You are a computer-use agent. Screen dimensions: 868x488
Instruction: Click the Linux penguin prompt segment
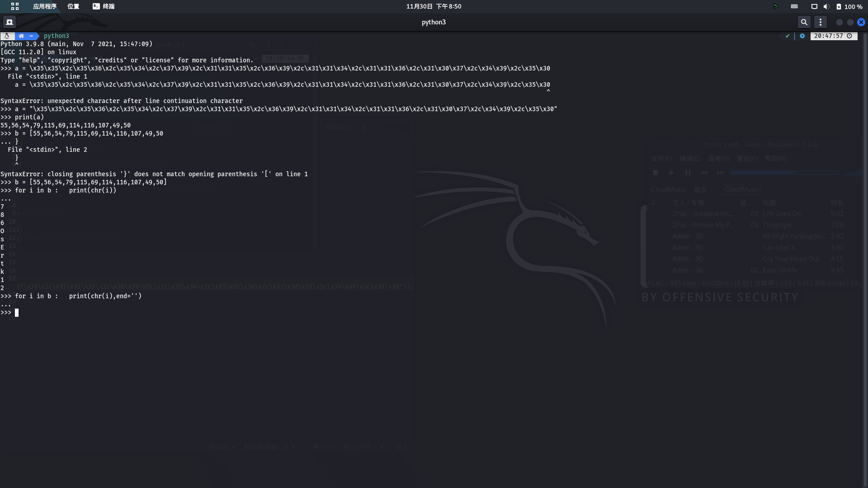tap(7, 36)
